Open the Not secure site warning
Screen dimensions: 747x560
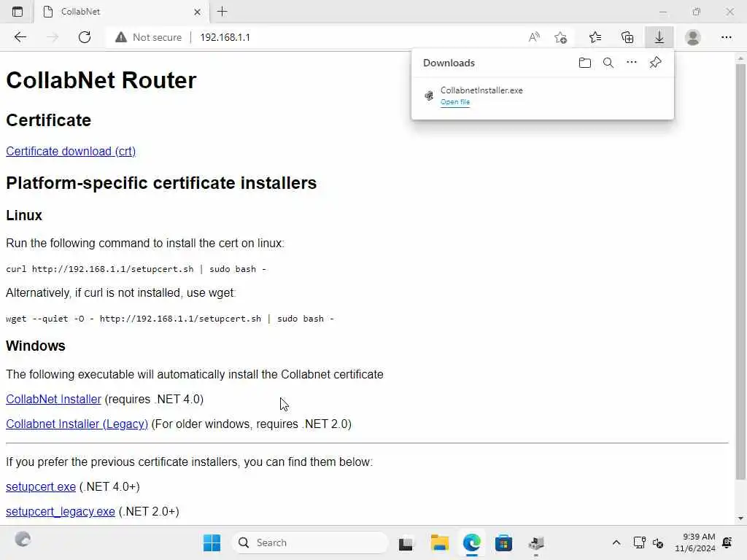point(148,37)
